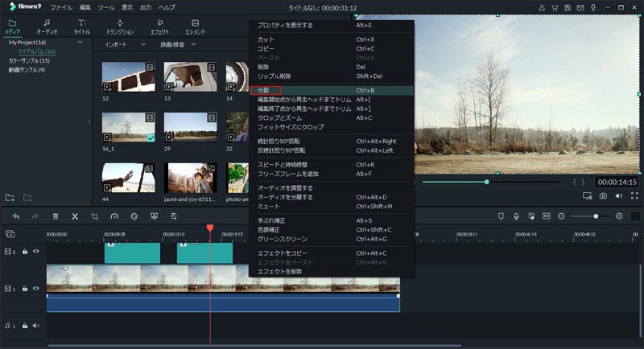Screen dimensions: 644x349
Task: Choose コピー in the context menu
Action: coord(332,48)
